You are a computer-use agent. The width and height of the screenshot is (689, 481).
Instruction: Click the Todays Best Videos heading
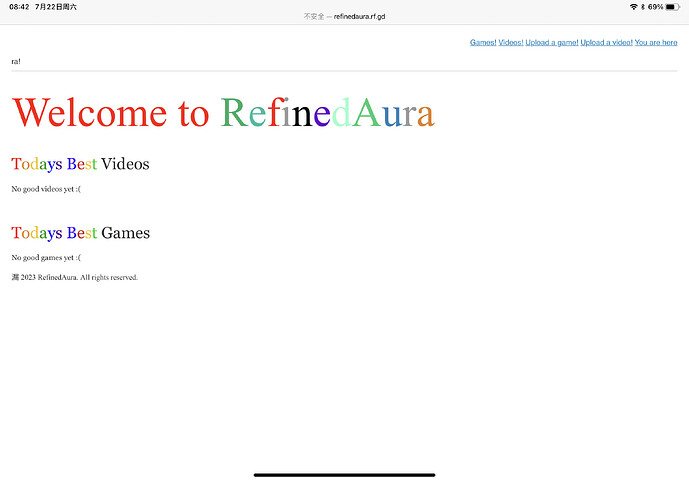[x=80, y=164]
